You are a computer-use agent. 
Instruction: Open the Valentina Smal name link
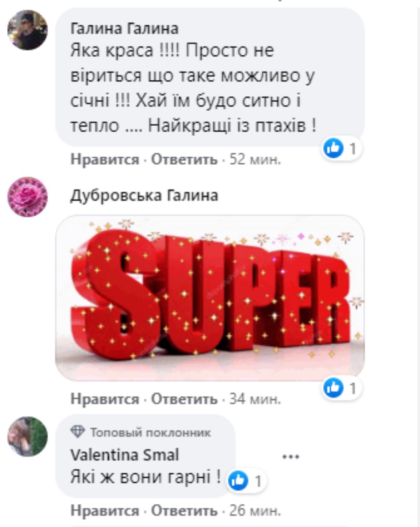(125, 455)
